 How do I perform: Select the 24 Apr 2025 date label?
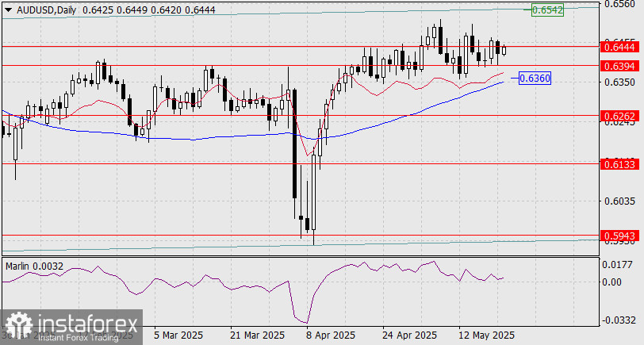tap(408, 335)
